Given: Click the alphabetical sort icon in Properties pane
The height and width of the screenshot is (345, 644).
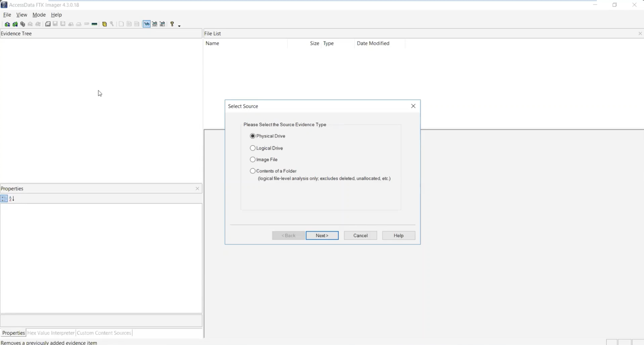Looking at the screenshot, I should coord(11,199).
